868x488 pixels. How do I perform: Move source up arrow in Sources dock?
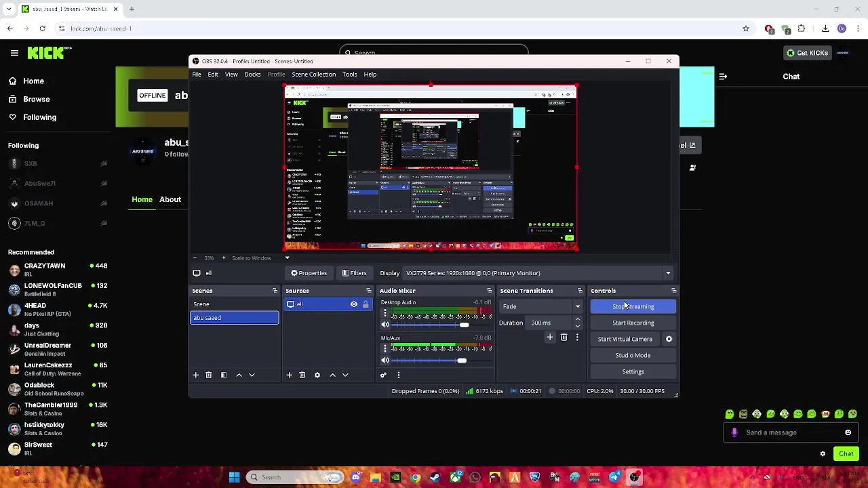click(332, 375)
